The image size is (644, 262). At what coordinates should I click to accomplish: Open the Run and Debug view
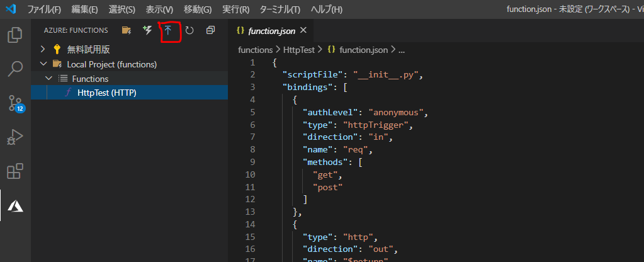(x=15, y=137)
